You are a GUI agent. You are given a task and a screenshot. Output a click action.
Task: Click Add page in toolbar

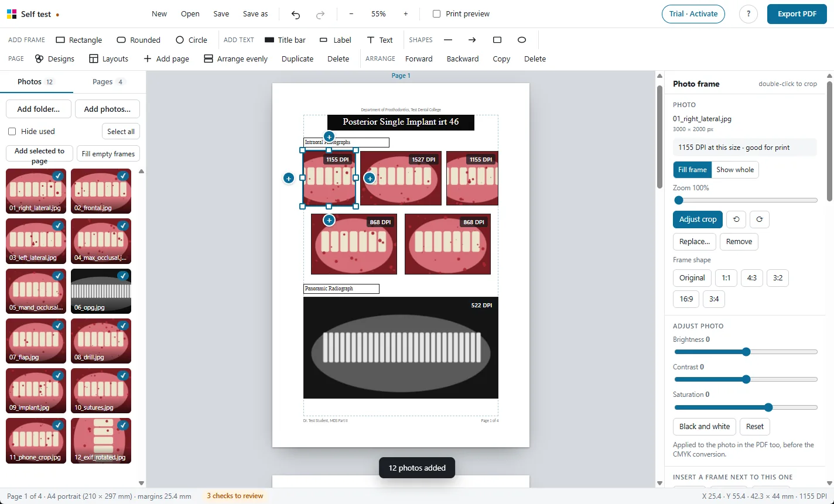click(x=166, y=59)
